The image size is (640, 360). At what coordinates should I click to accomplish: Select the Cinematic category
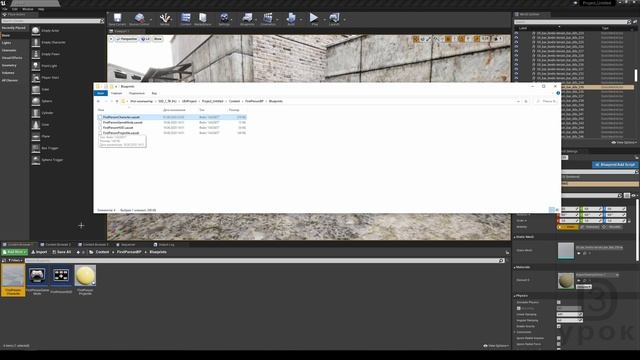[x=9, y=51]
